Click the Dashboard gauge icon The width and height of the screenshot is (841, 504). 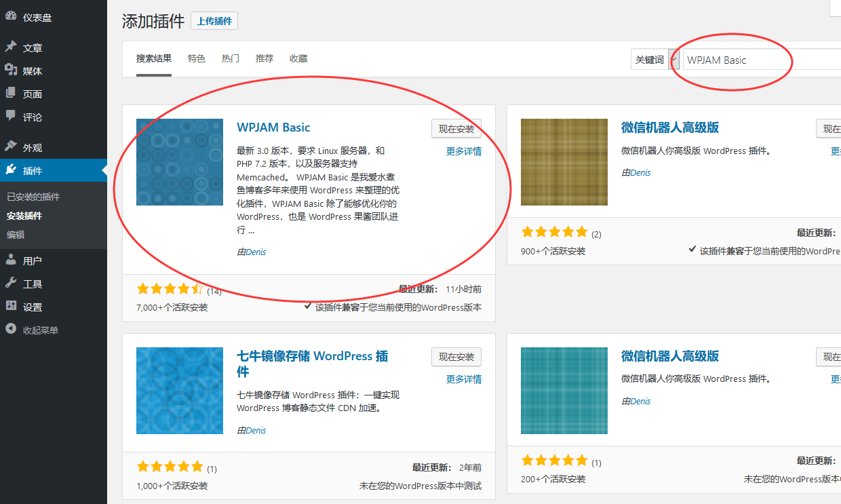pyautogui.click(x=11, y=16)
